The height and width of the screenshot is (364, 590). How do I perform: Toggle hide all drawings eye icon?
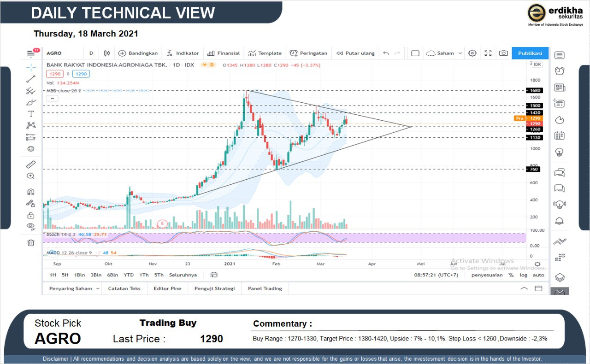coord(31,226)
